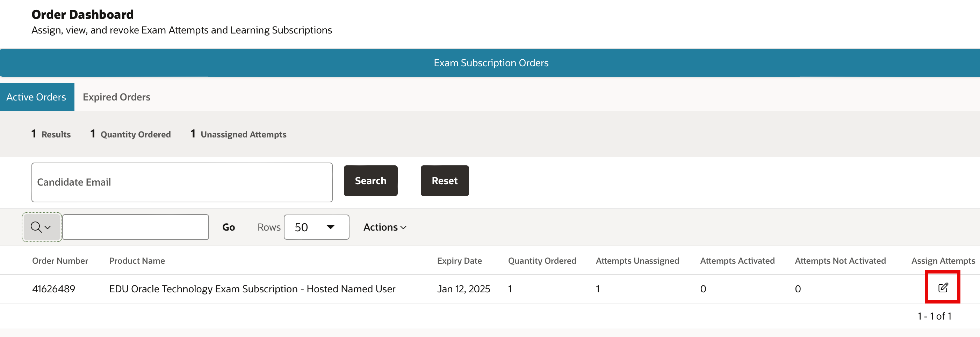
Task: Click the Attempts Unassigned column header
Action: (637, 261)
